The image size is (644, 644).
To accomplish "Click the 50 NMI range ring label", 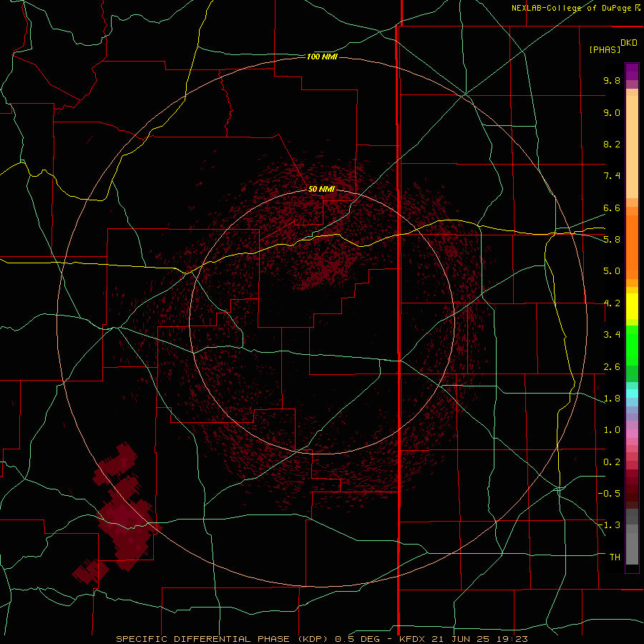I will pos(321,189).
